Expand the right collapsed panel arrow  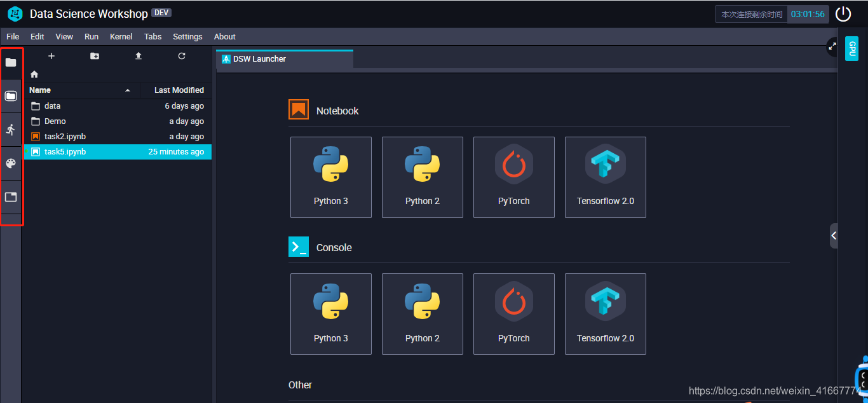tap(834, 236)
